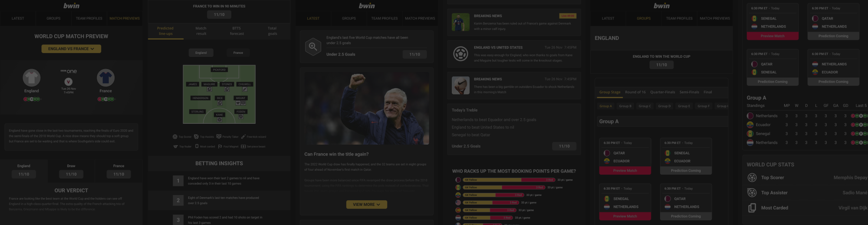Click the Top Scorer ball icon in World Cup Stats

tap(752, 178)
